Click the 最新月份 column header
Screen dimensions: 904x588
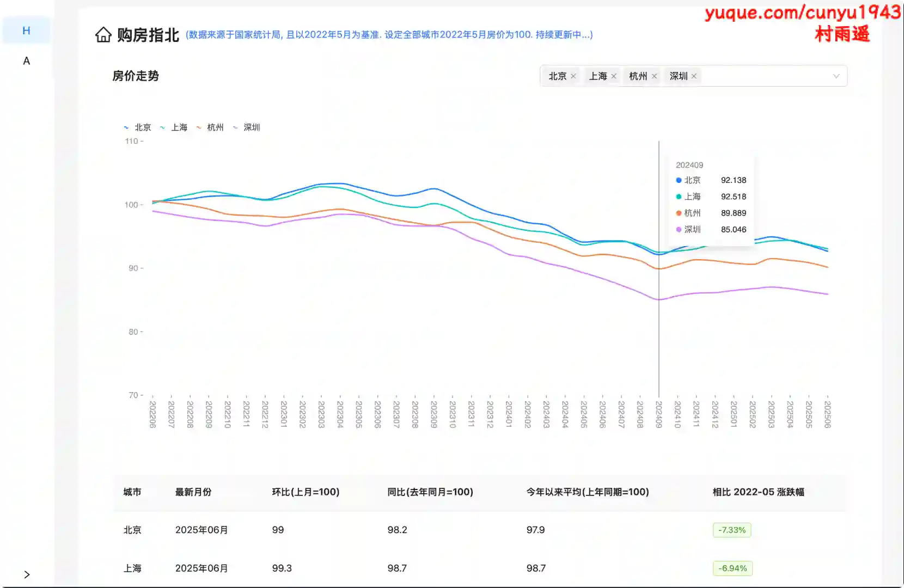(x=193, y=492)
